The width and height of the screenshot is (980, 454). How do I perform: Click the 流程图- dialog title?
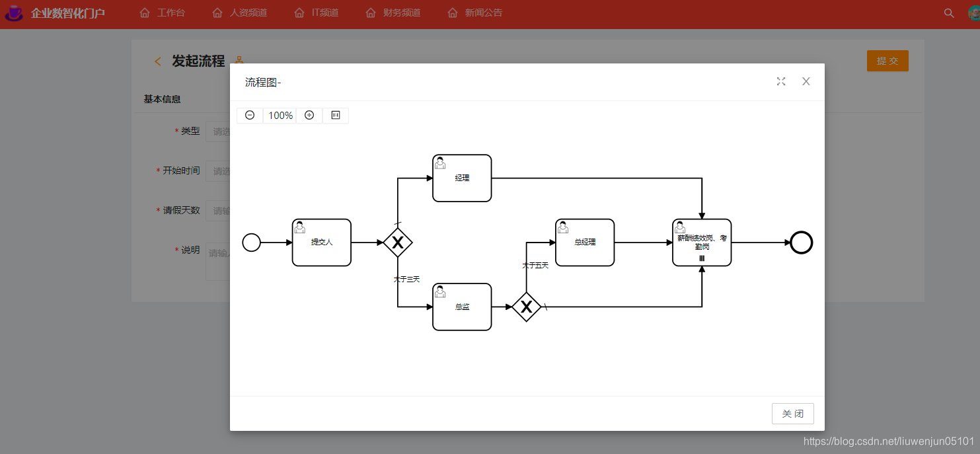[x=263, y=82]
